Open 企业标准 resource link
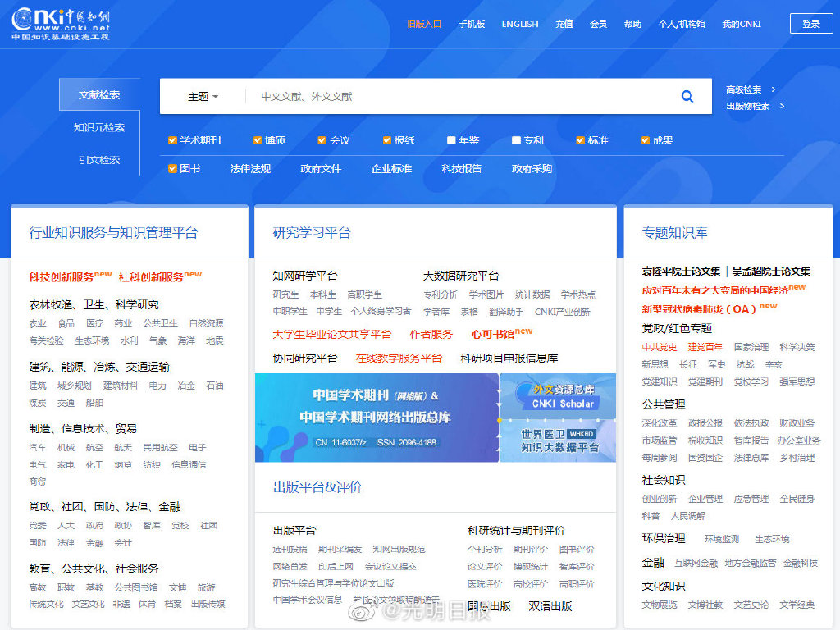Screen dimensions: 840x630 [391, 169]
